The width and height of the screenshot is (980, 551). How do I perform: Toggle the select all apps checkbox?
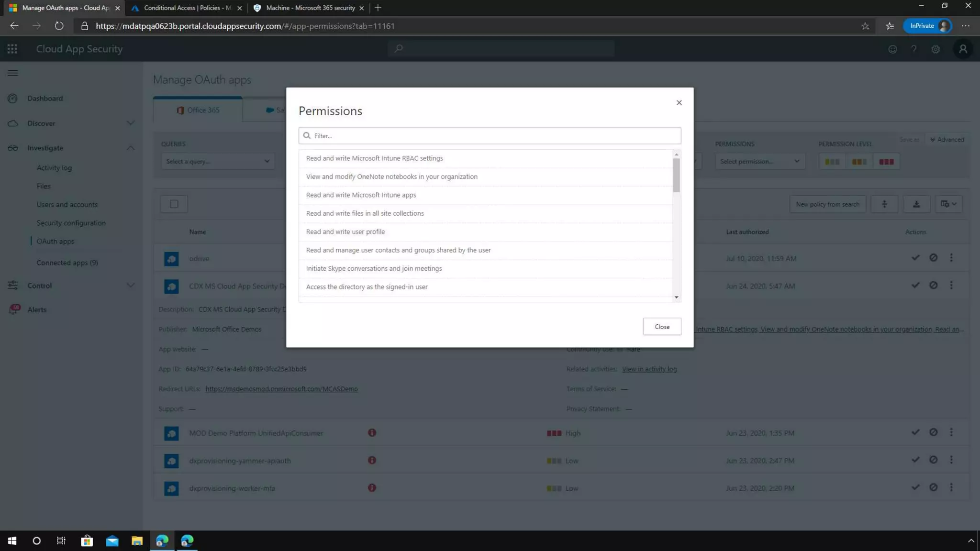click(174, 204)
